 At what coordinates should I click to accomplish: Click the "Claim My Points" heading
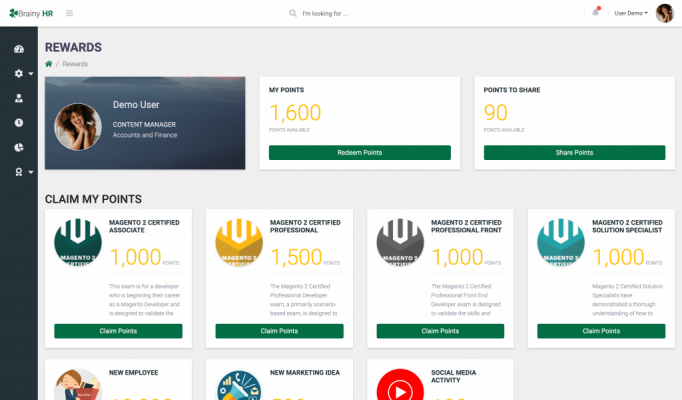point(93,199)
